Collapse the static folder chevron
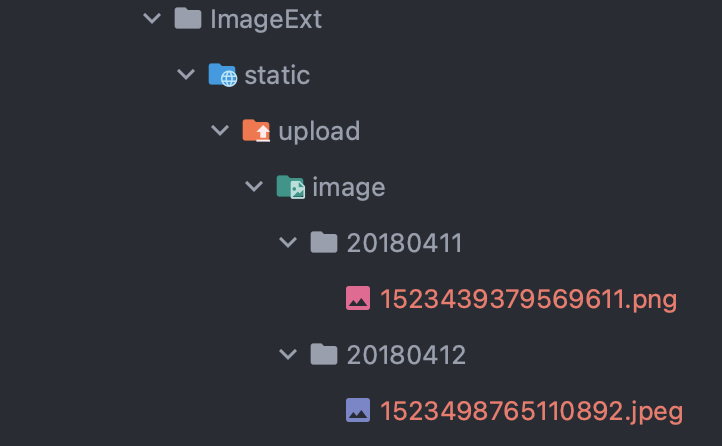 point(186,75)
